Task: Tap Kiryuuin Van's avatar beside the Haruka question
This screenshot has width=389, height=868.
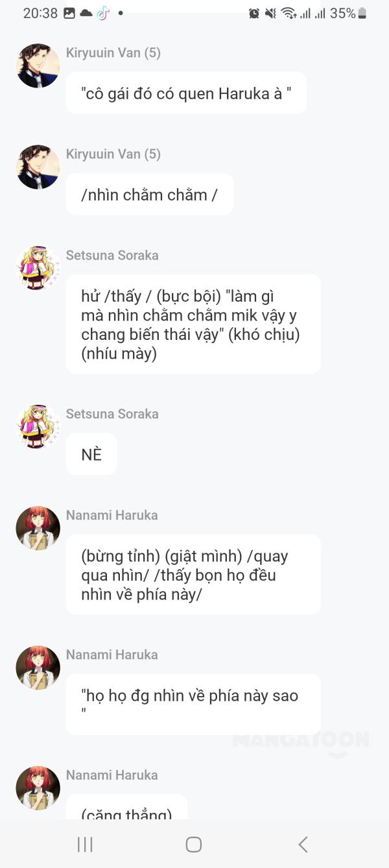Action: [38, 66]
